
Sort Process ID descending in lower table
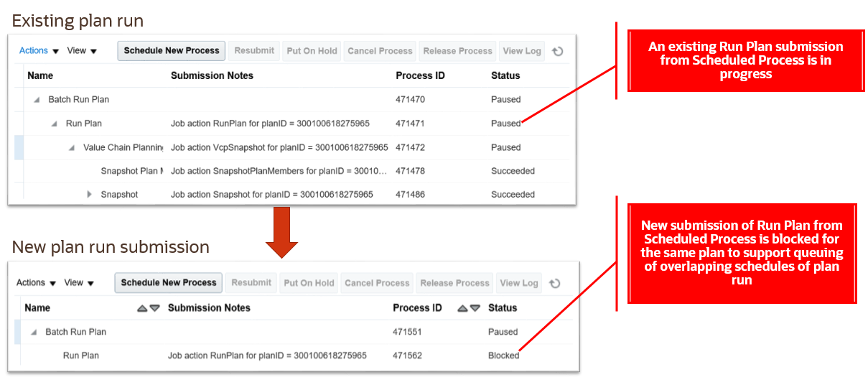pos(475,308)
